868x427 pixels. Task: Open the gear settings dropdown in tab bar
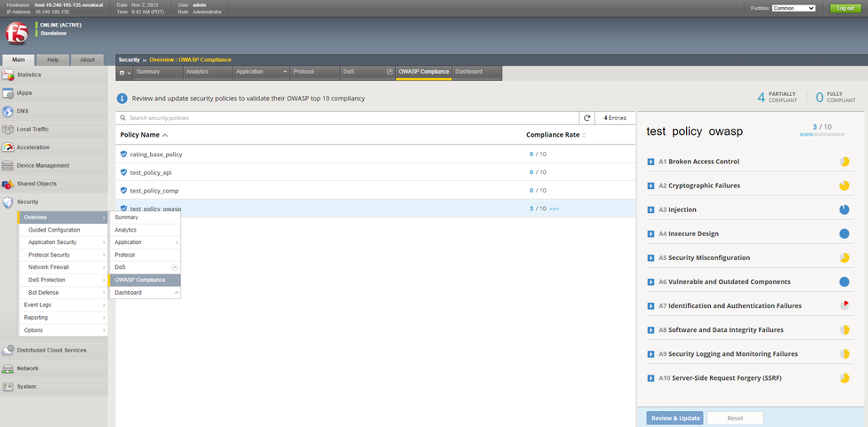124,73
